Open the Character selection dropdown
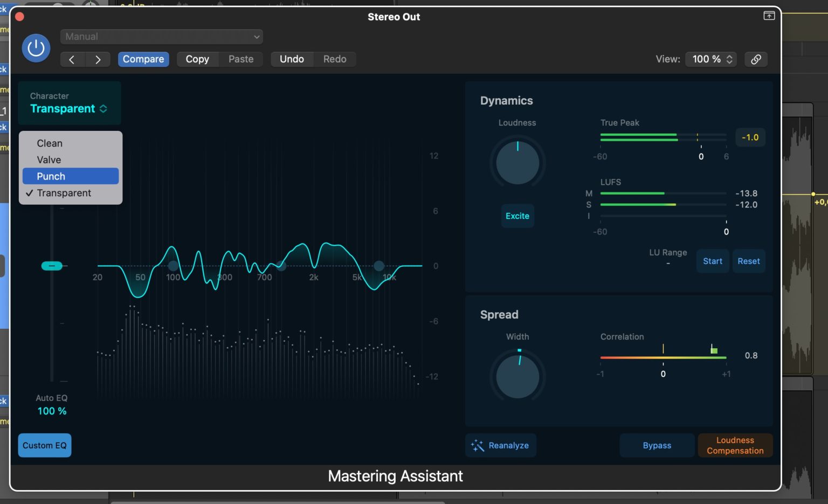Image resolution: width=828 pixels, height=504 pixels. click(67, 108)
